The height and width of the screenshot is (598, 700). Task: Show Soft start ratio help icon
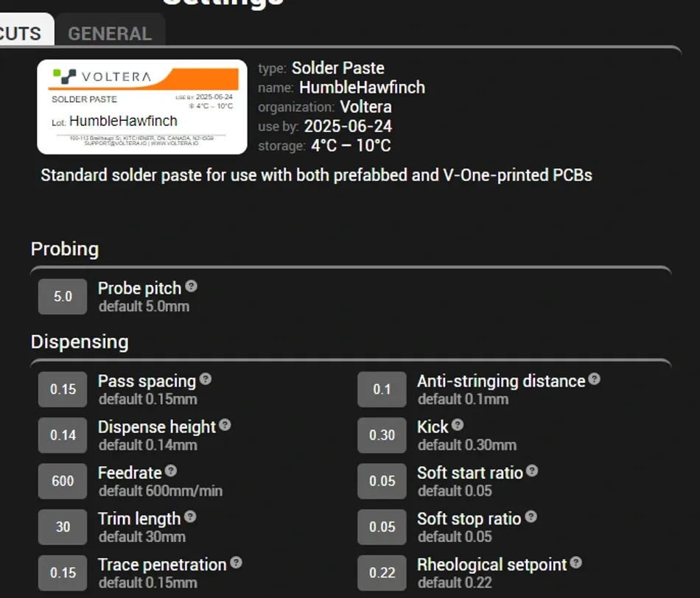[532, 471]
